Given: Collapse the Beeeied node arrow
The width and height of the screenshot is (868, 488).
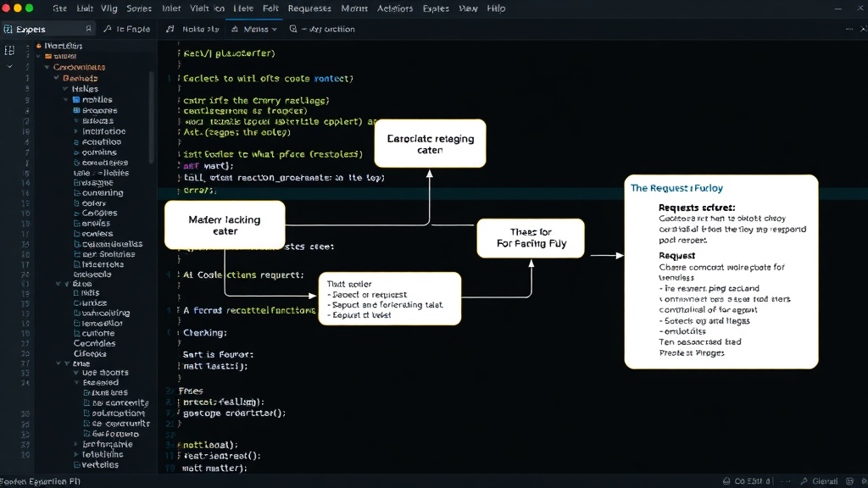Looking at the screenshot, I should pyautogui.click(x=76, y=383).
